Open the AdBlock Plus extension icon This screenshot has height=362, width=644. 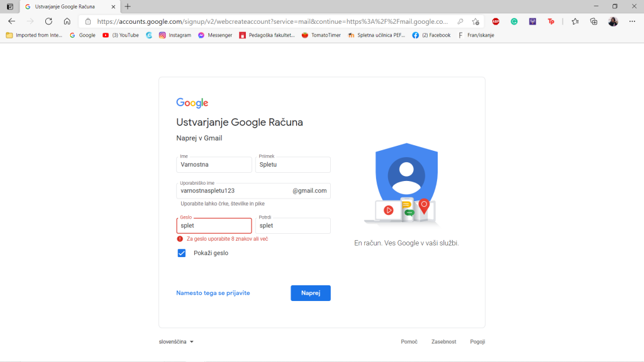[496, 21]
